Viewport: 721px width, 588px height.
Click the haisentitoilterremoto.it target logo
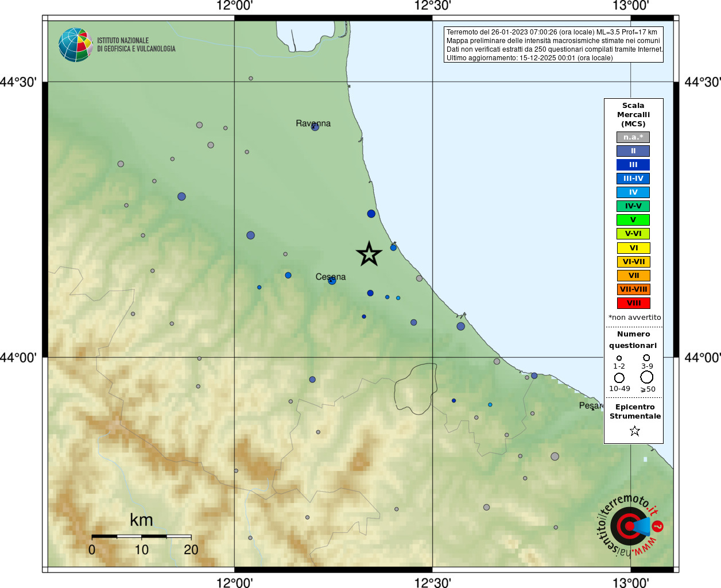pyautogui.click(x=630, y=525)
